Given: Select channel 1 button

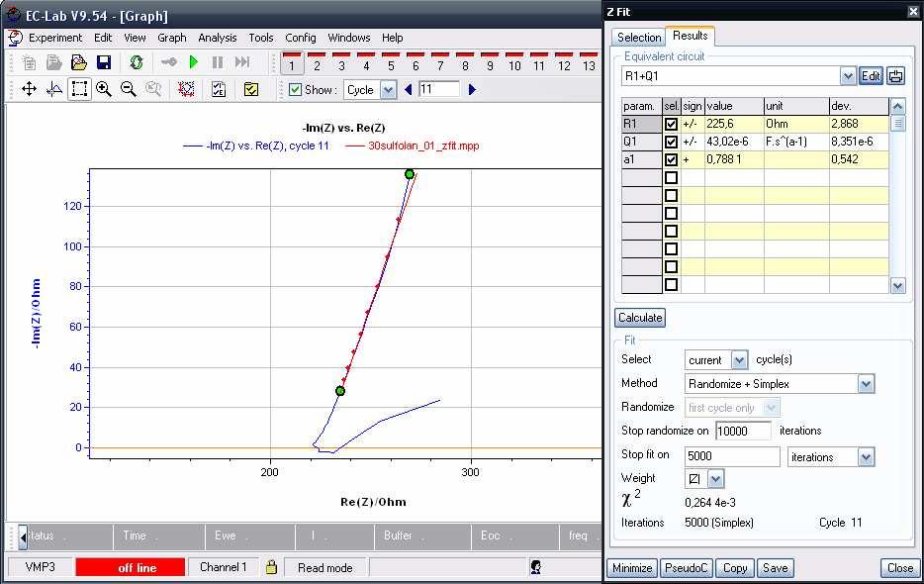Looking at the screenshot, I should coord(292,63).
